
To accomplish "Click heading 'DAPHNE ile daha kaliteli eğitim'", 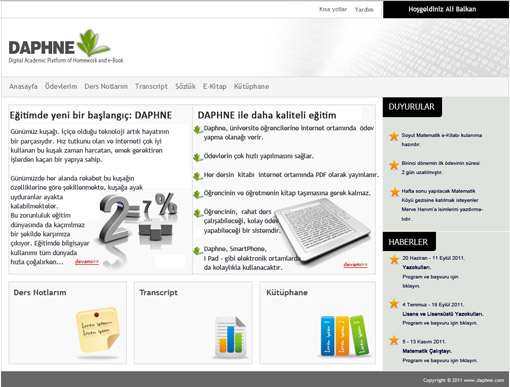I will [267, 115].
